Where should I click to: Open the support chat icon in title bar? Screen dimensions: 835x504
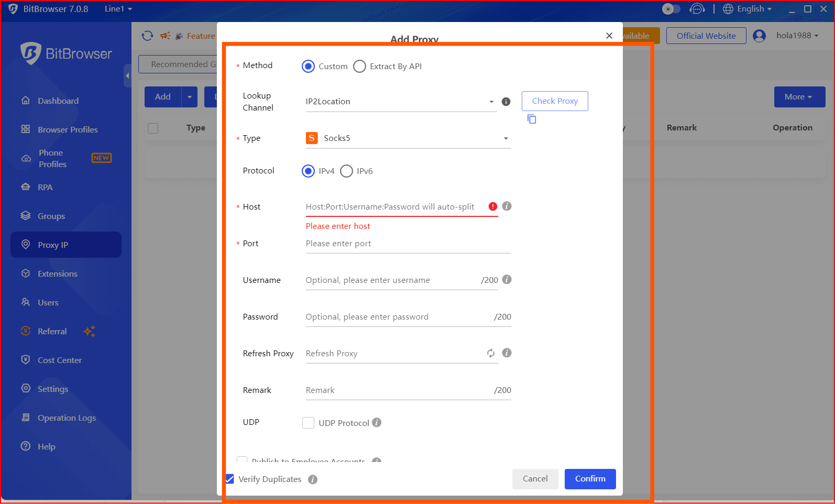[697, 9]
